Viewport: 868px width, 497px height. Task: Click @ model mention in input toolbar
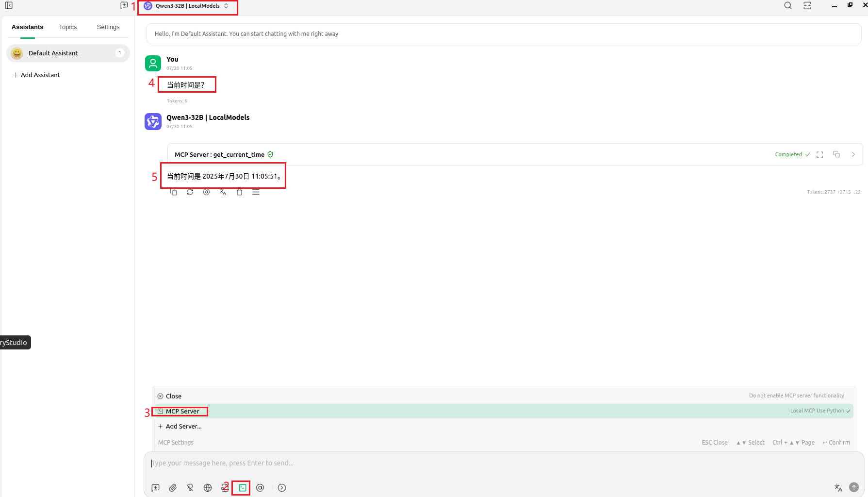pyautogui.click(x=260, y=488)
